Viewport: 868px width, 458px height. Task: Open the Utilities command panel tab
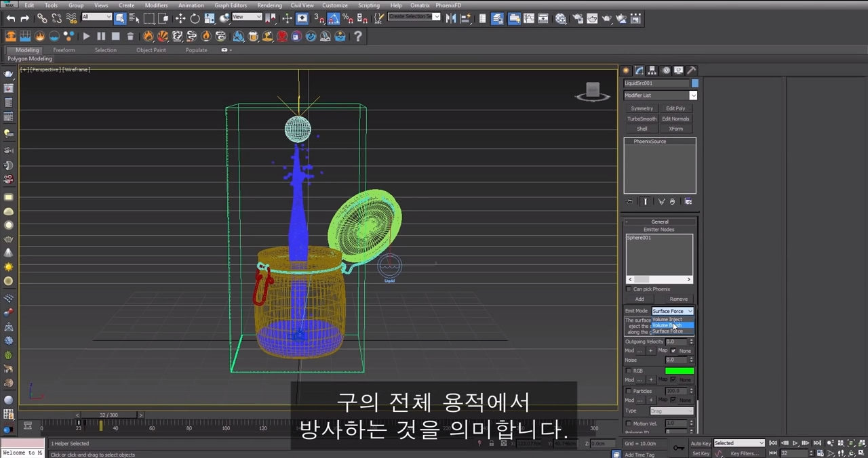(x=691, y=70)
